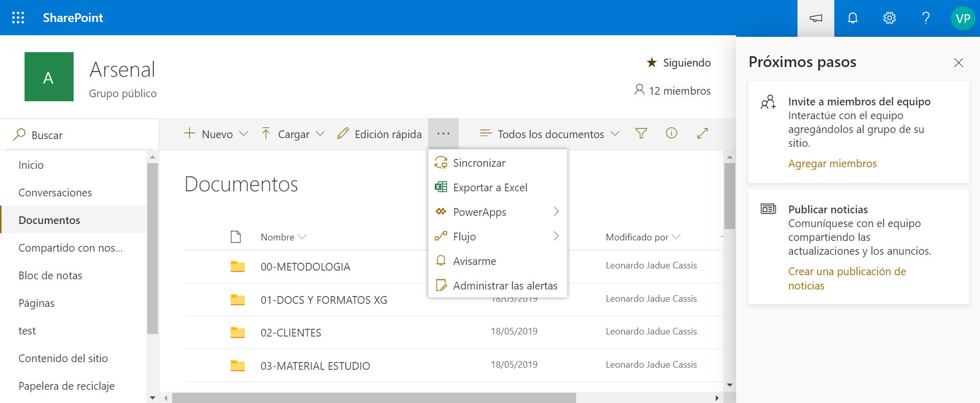Choose Administrar las alertas entry

pos(498,285)
